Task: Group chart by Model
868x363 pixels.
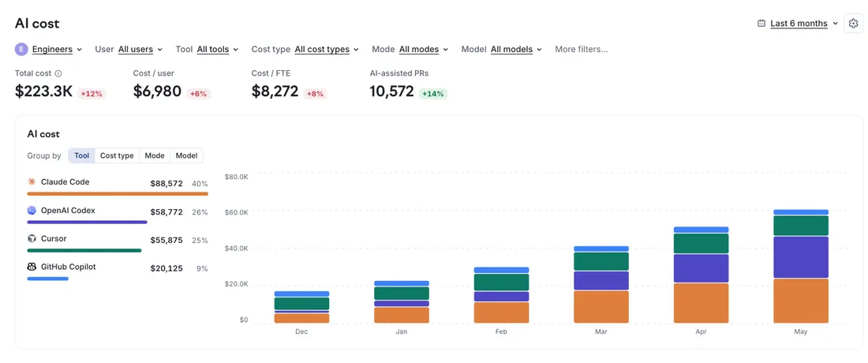Action: pyautogui.click(x=186, y=155)
